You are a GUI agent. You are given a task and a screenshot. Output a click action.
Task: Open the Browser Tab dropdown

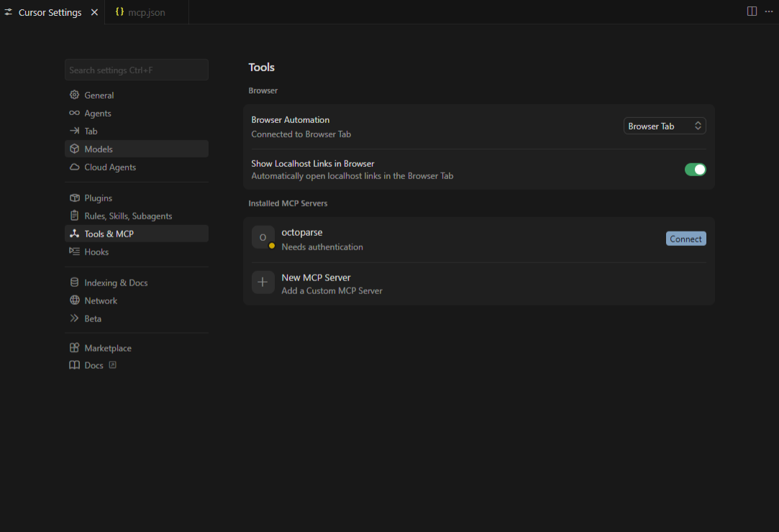click(x=664, y=126)
